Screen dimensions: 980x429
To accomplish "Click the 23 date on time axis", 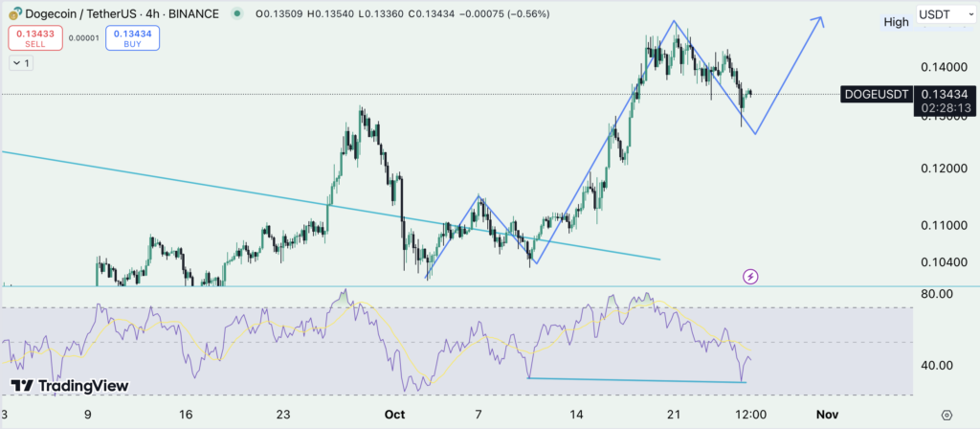I will click(x=283, y=414).
